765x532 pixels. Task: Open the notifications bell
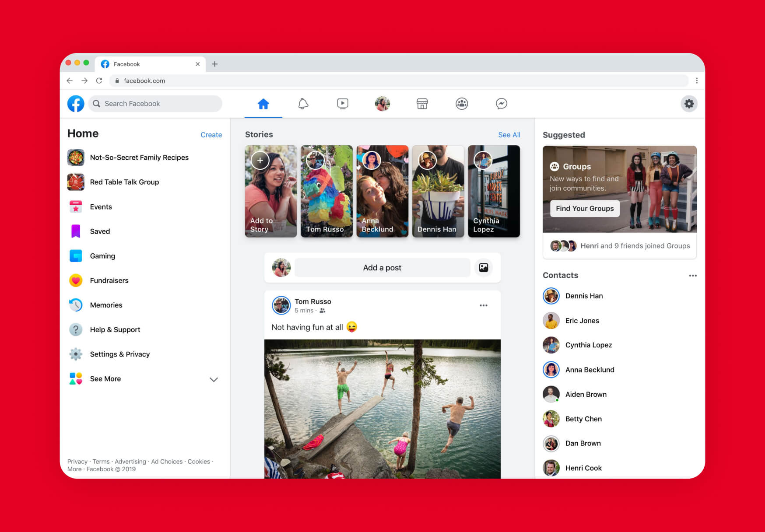coord(303,104)
